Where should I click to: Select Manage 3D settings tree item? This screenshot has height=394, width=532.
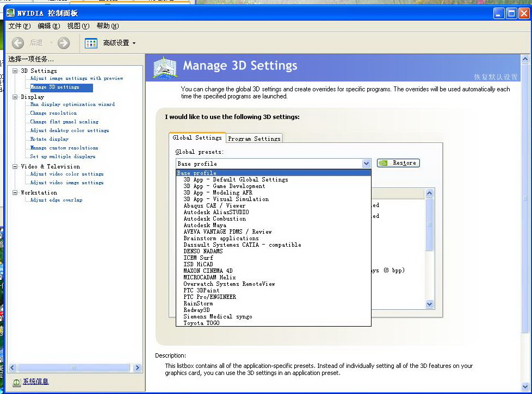tap(61, 87)
